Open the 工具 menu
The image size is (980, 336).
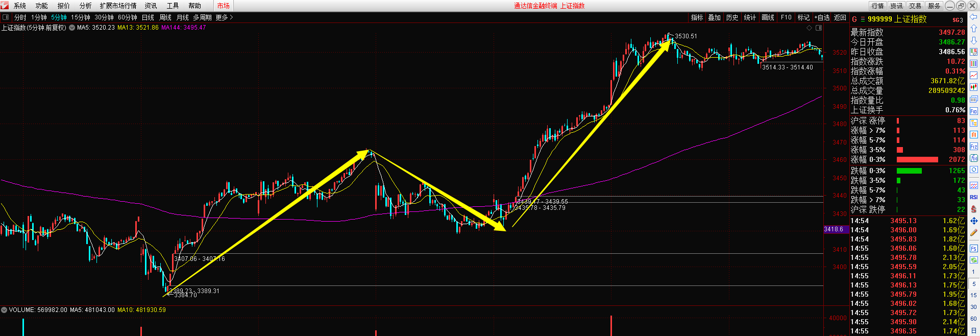point(173,6)
